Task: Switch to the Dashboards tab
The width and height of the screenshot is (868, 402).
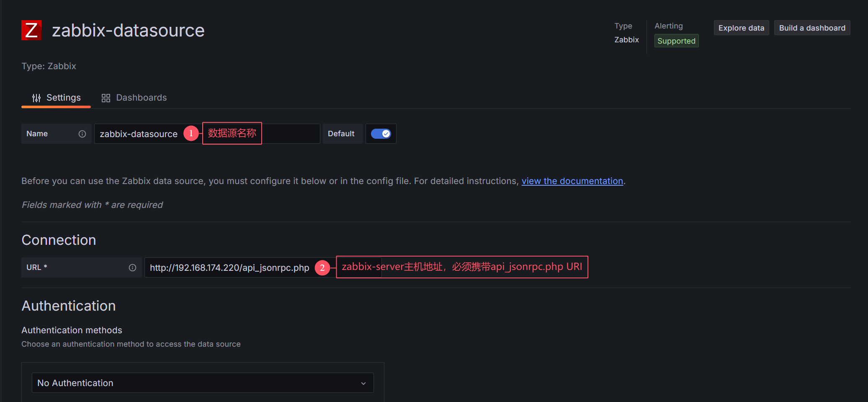Action: pyautogui.click(x=134, y=98)
